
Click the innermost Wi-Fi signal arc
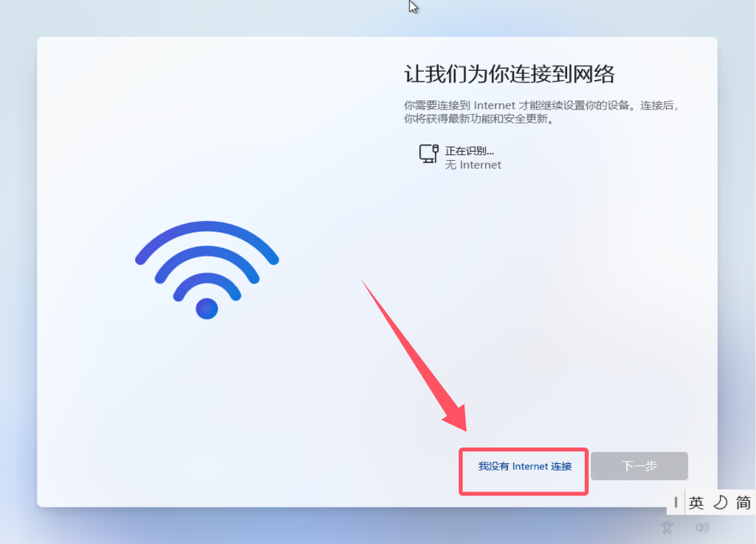point(207,280)
